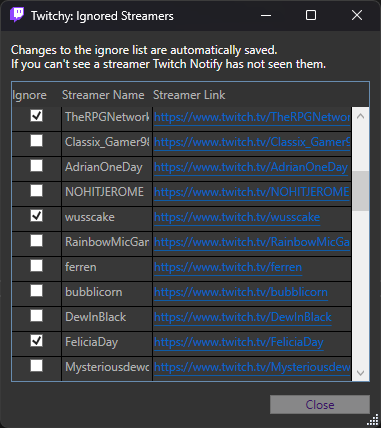Click the scrollbar up arrow

pyautogui.click(x=360, y=116)
